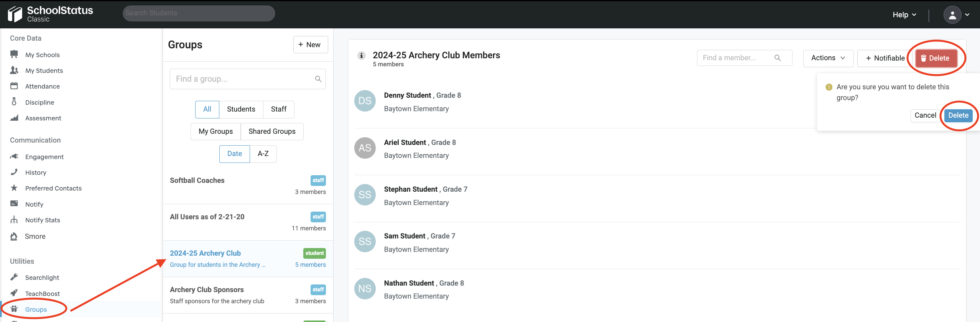Click the Preferred Contacts star icon
980x322 pixels.
pyautogui.click(x=14, y=188)
